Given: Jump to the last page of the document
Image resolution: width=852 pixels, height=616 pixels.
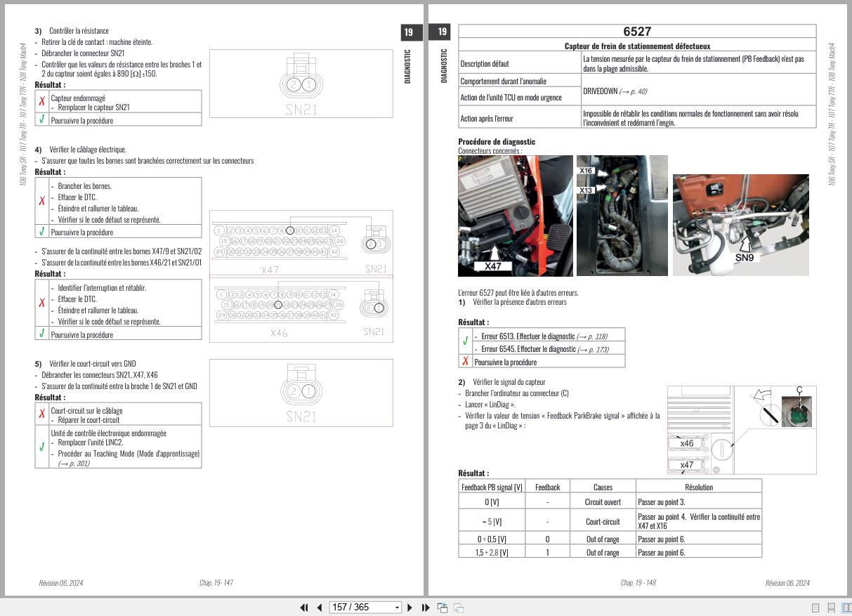Looking at the screenshot, I should [425, 607].
